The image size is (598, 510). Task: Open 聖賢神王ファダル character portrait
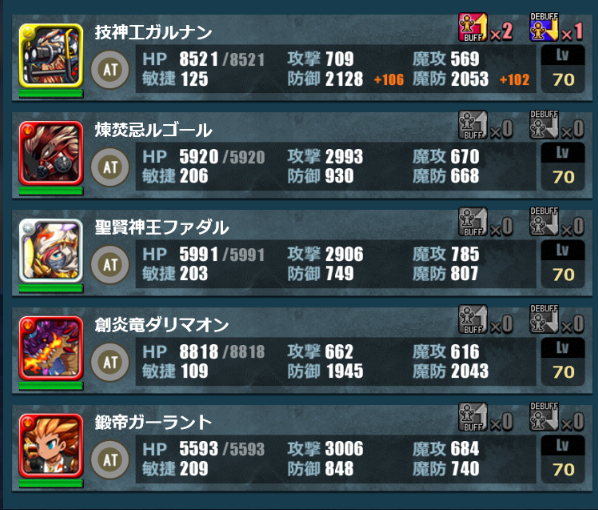point(51,251)
